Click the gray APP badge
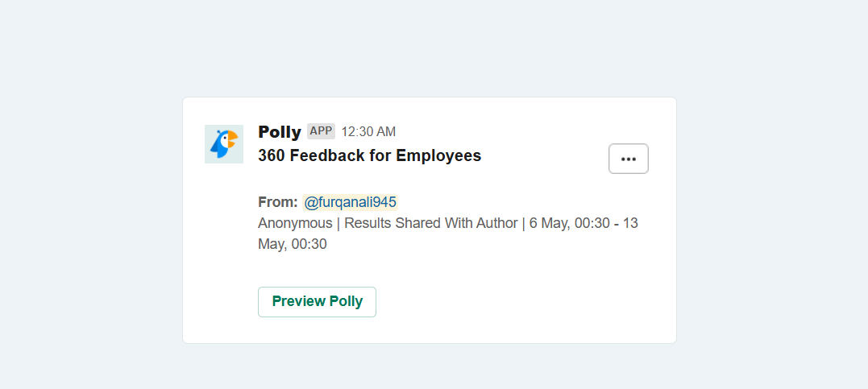Screen dimensions: 868x389 (x=321, y=131)
